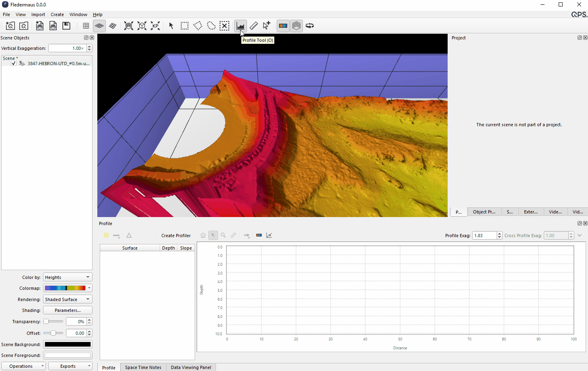Click the clear selection X icon

[224, 26]
